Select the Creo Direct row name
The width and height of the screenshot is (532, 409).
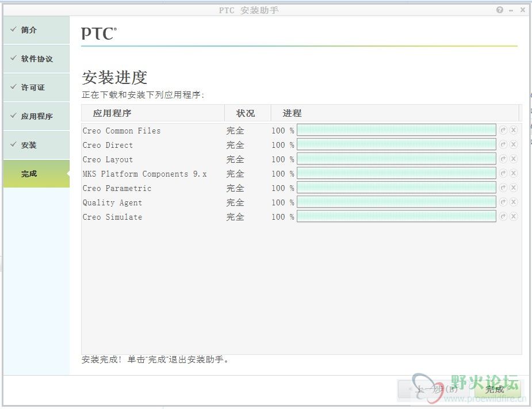tap(108, 145)
